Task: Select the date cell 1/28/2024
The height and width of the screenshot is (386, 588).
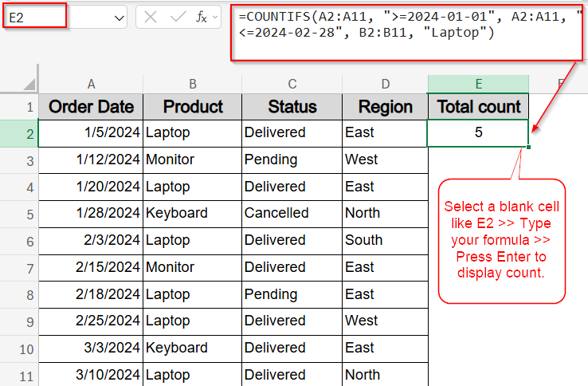Action: tap(91, 214)
